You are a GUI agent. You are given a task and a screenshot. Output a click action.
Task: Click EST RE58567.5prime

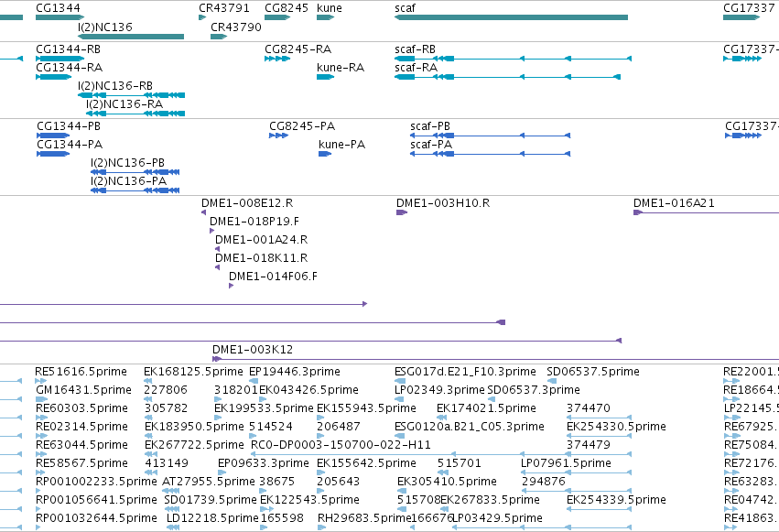pos(39,472)
